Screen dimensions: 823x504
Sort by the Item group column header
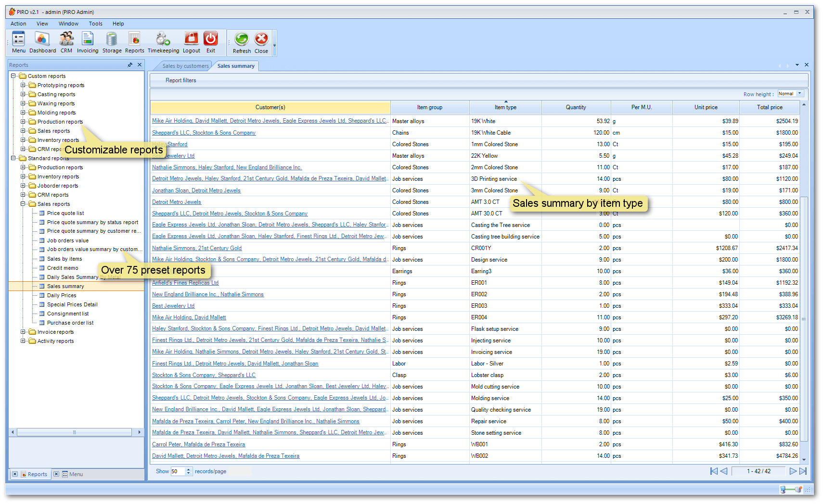[429, 107]
